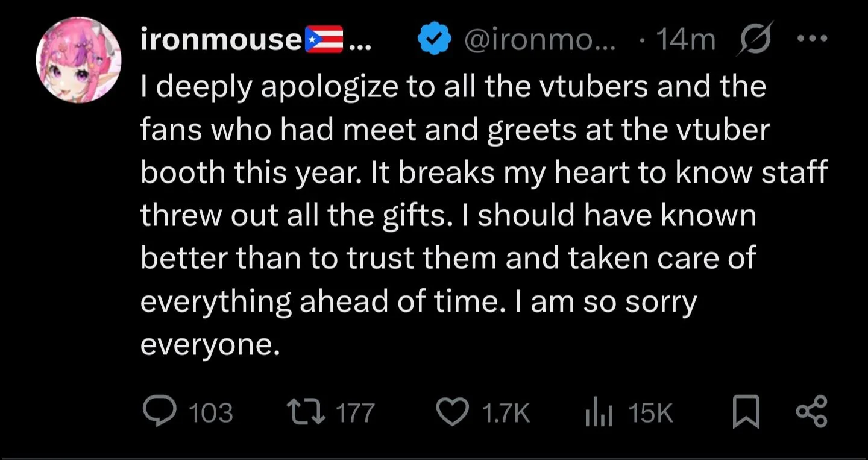Viewport: 868px width, 460px height.
Task: Click the 1.7K likes count
Action: (506, 413)
